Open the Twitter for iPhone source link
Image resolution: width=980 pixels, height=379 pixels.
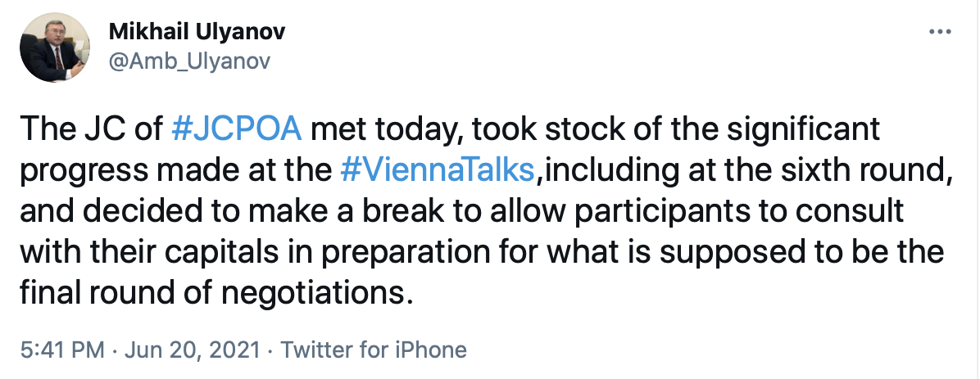(374, 350)
